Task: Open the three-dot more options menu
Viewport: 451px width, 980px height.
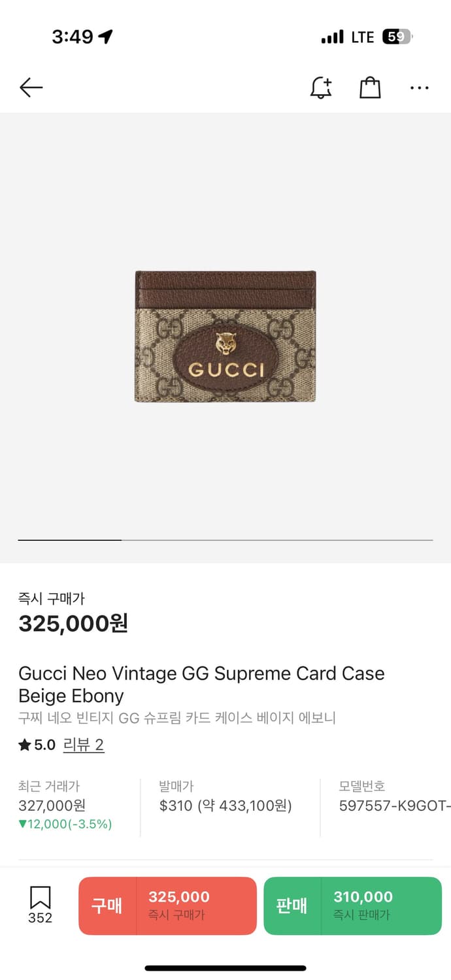Action: tap(420, 88)
